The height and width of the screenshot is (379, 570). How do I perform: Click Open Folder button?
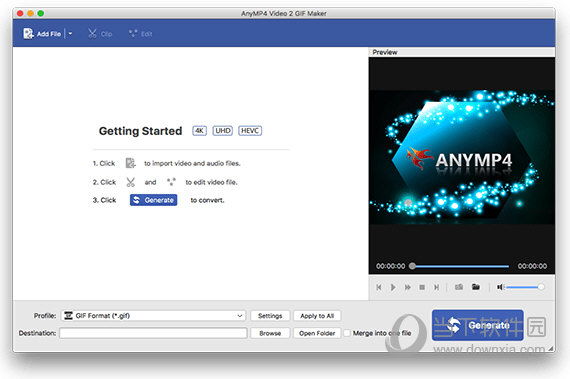pyautogui.click(x=317, y=333)
